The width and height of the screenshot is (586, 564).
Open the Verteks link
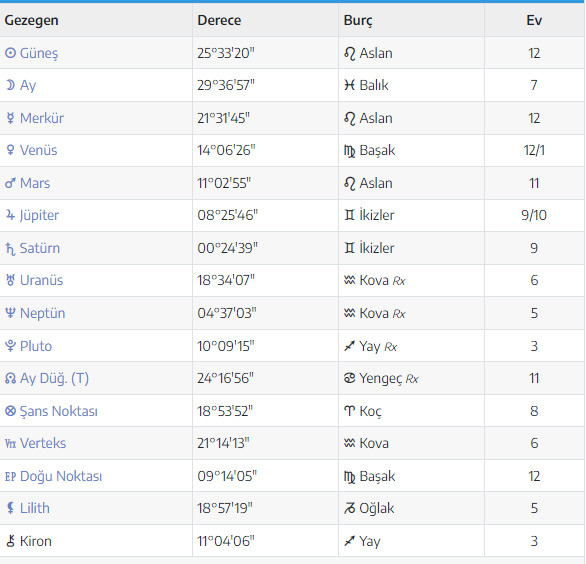point(43,443)
